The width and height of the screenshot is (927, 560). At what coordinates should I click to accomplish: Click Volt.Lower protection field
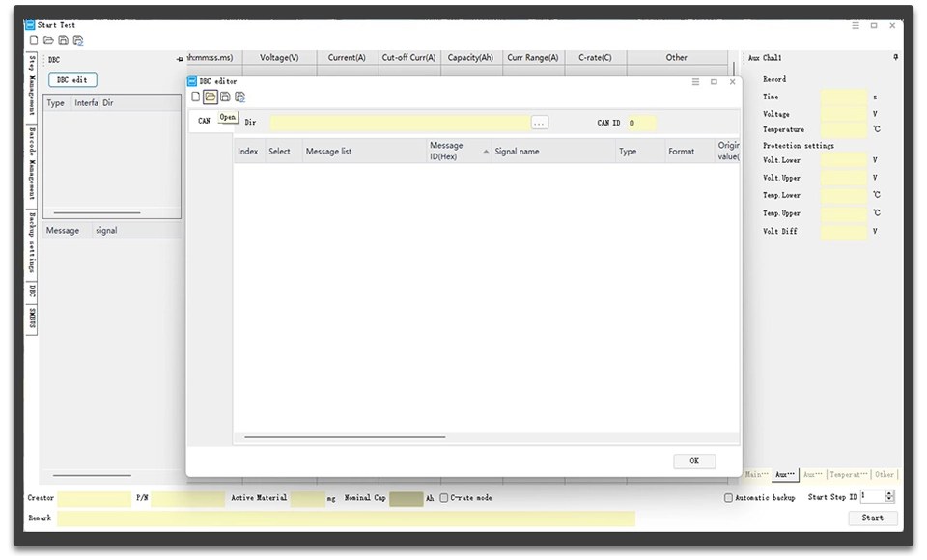click(844, 160)
